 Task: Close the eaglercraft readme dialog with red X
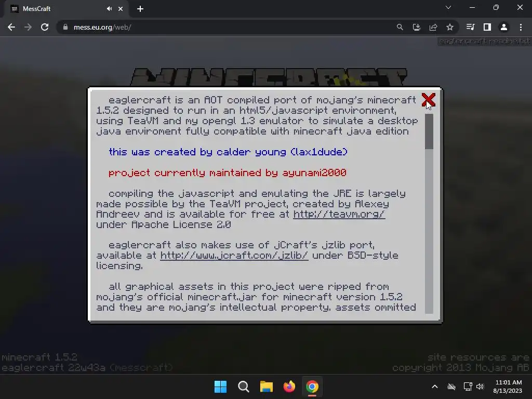tap(428, 100)
